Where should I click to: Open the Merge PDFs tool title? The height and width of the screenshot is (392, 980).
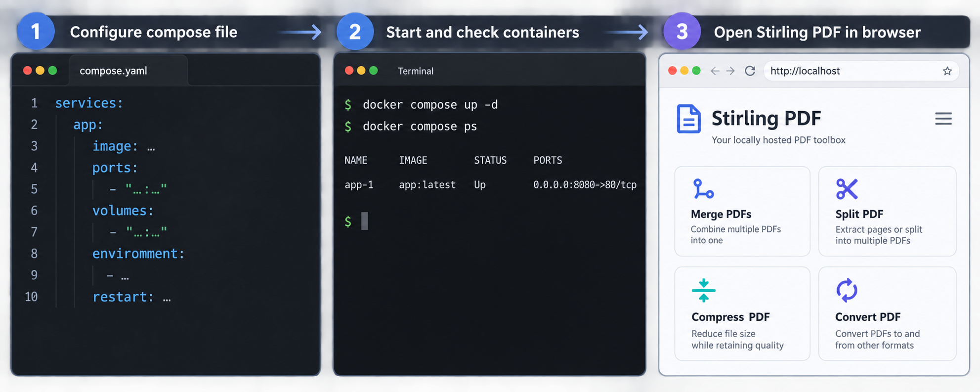721,214
